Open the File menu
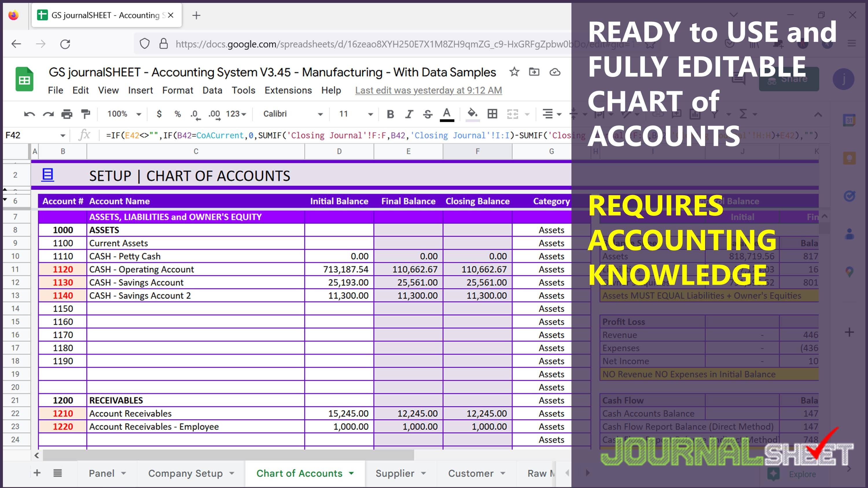The height and width of the screenshot is (488, 868). pyautogui.click(x=55, y=90)
